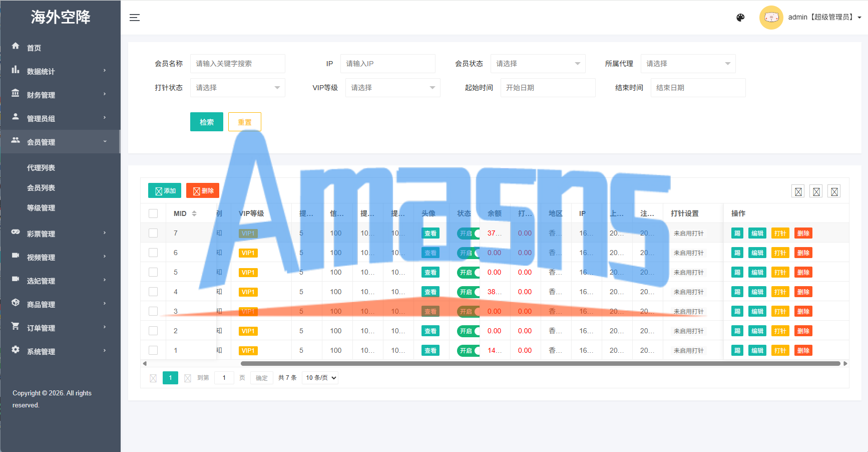868x452 pixels.
Task: Open 等级管理 in the sidebar
Action: (x=41, y=208)
